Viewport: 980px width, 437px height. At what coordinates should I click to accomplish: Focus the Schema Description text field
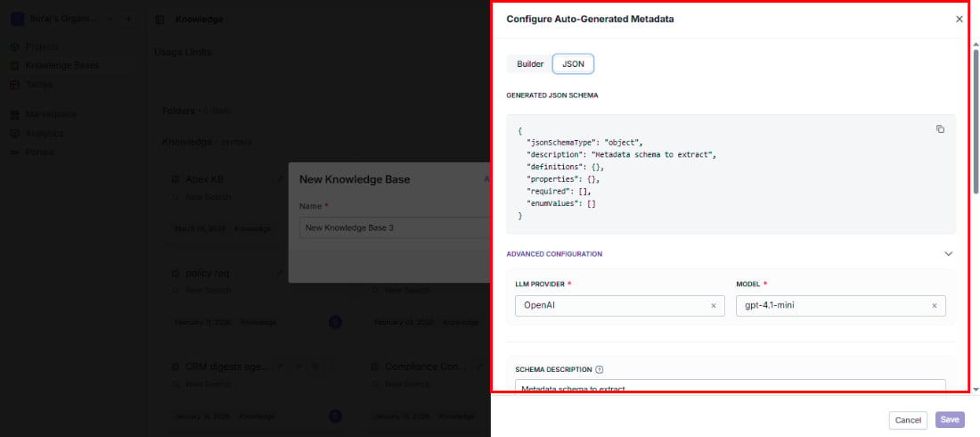click(x=731, y=387)
